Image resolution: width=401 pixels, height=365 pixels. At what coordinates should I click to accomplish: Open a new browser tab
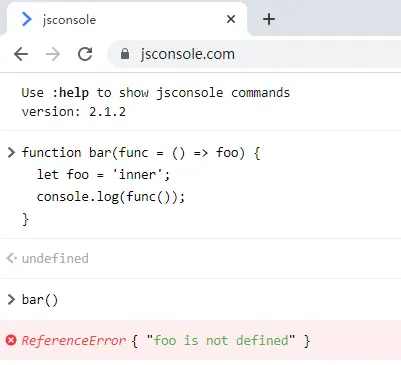[269, 19]
